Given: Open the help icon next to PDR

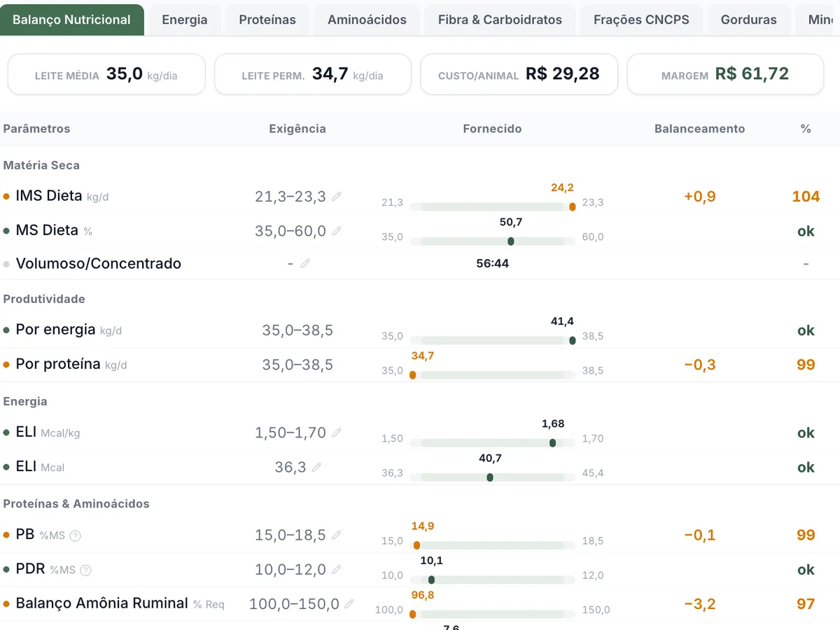Looking at the screenshot, I should [86, 570].
